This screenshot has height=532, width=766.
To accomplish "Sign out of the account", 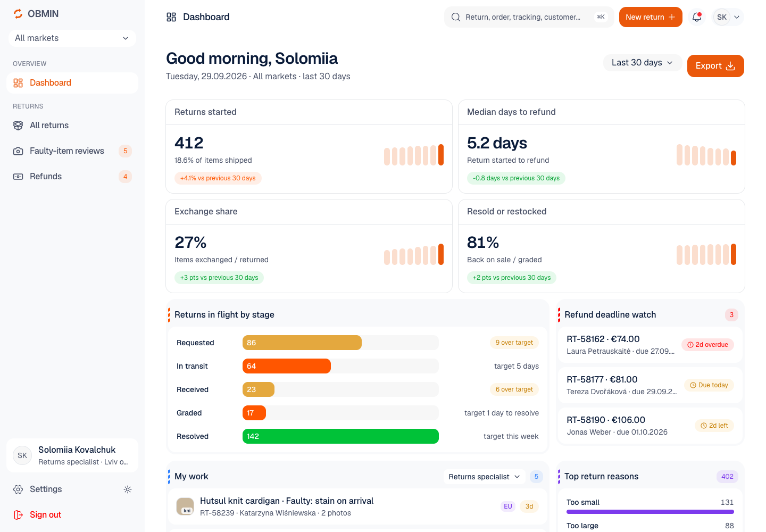I will [72, 515].
